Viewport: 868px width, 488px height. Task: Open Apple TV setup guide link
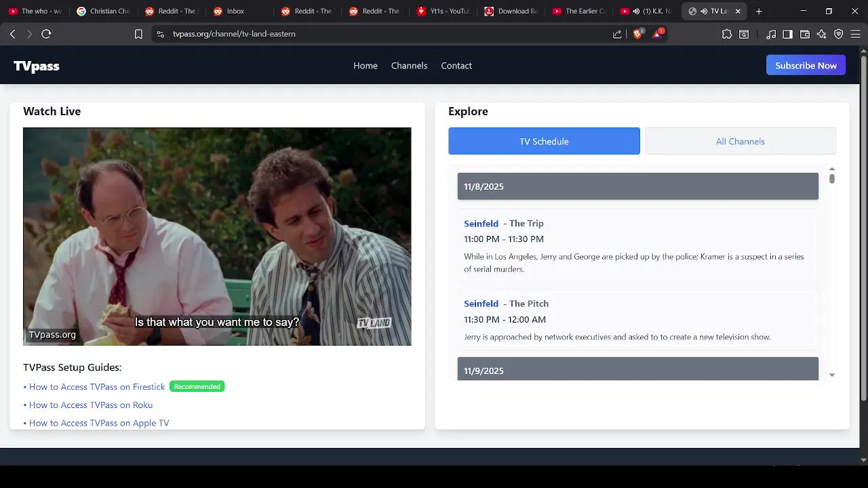click(x=99, y=423)
